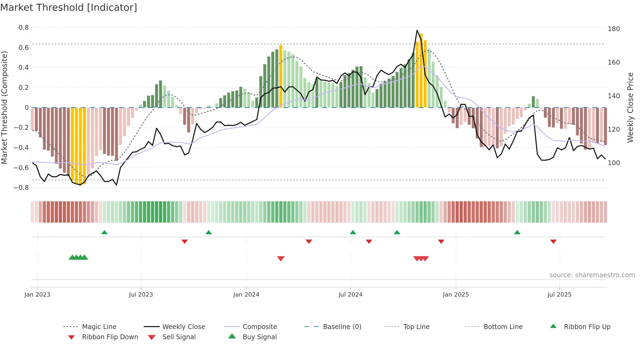Toggle the Baseline (0) legend entry
The image size is (644, 362).
pos(333,327)
